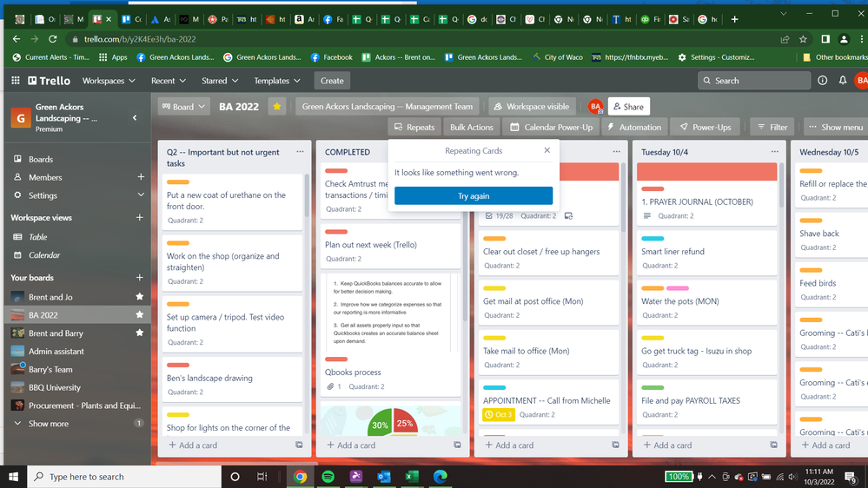Open Excel from the taskbar

tap(411, 477)
